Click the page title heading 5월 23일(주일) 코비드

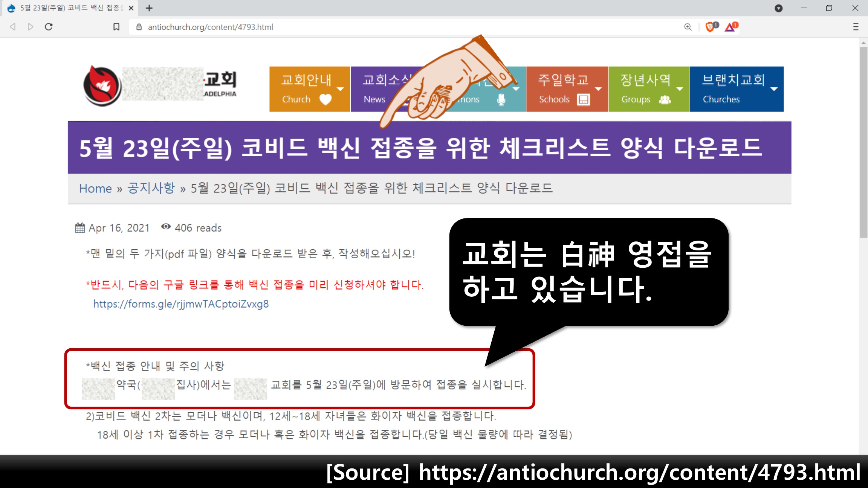[x=421, y=148]
